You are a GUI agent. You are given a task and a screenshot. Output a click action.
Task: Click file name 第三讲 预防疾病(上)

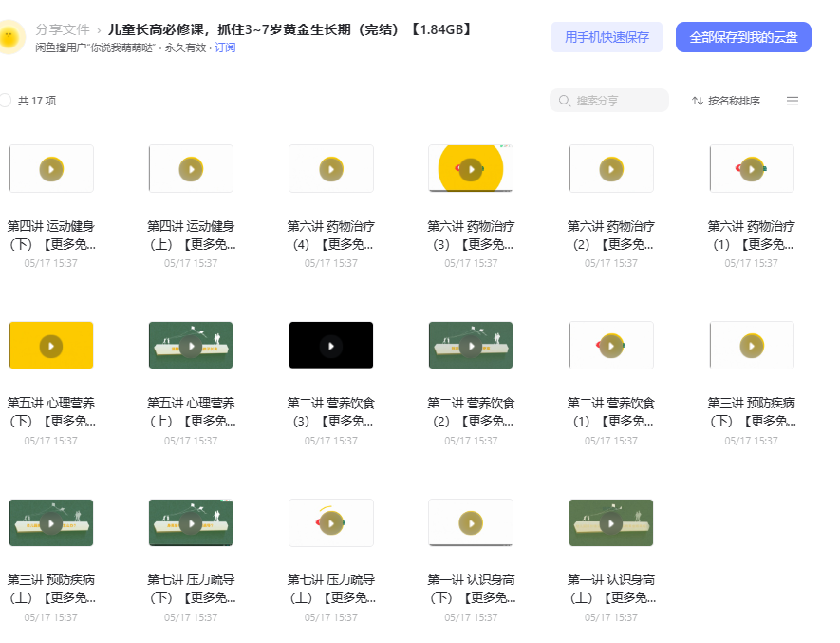51,588
